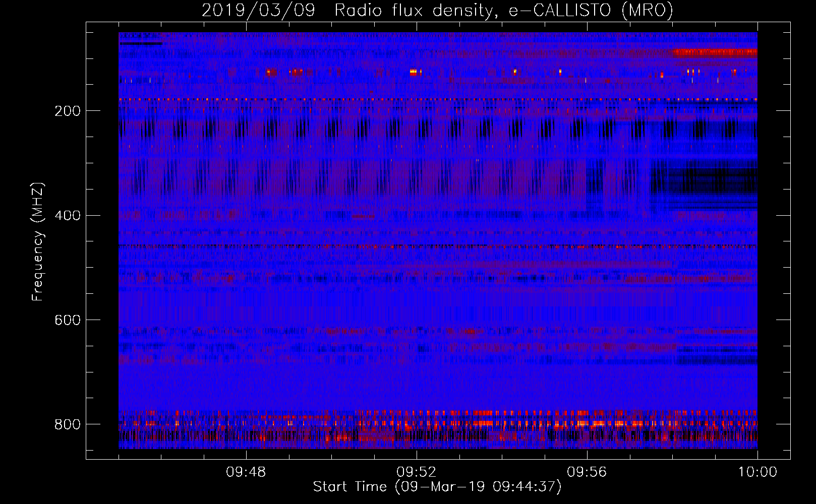Select the 200 MHz frequency axis label
816x504 pixels.
coord(68,111)
